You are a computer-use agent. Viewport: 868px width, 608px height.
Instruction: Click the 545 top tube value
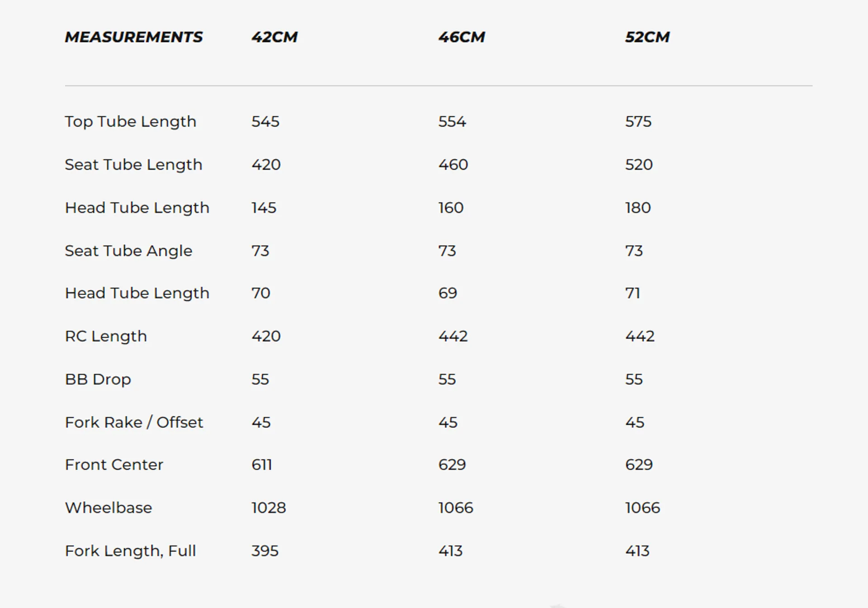pos(265,122)
